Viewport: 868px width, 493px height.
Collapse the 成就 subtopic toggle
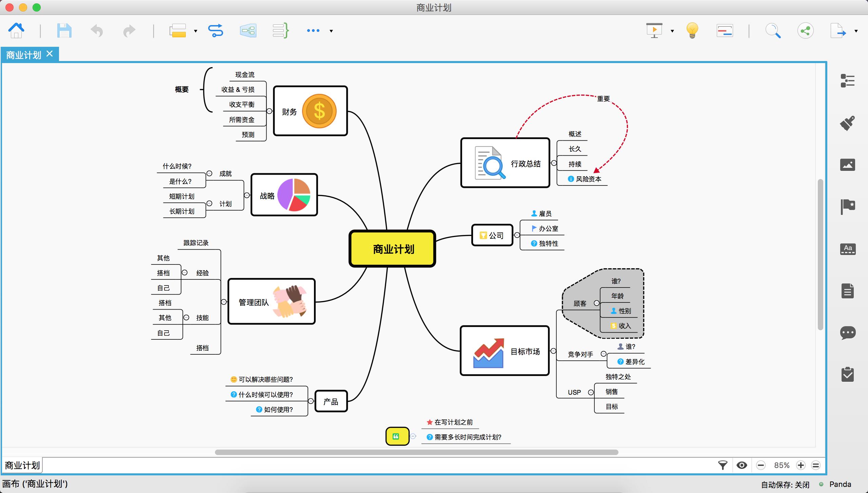pyautogui.click(x=209, y=173)
